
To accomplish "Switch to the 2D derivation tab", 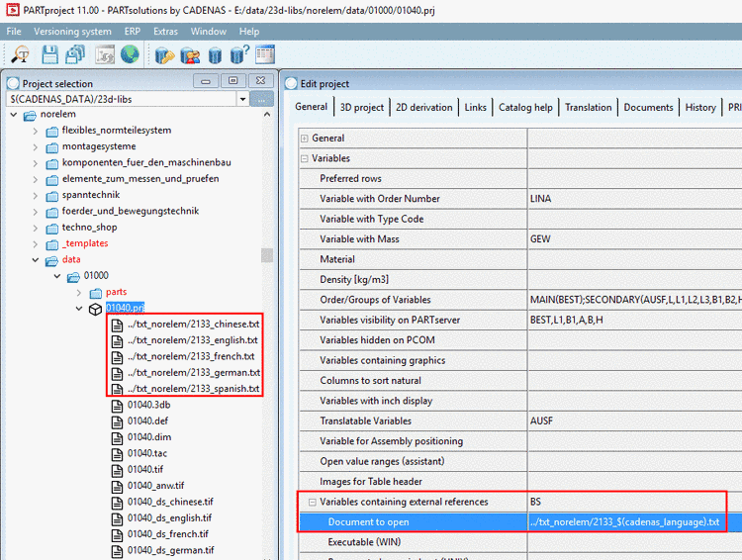I will [x=424, y=108].
